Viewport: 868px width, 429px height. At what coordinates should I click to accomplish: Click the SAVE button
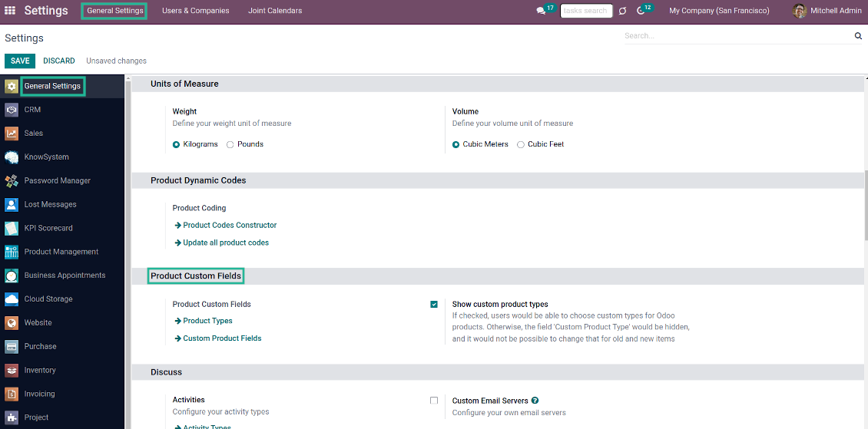pyautogui.click(x=20, y=61)
